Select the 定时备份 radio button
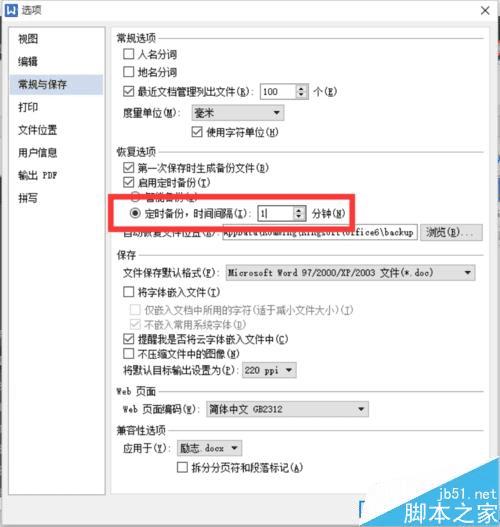 [x=135, y=213]
